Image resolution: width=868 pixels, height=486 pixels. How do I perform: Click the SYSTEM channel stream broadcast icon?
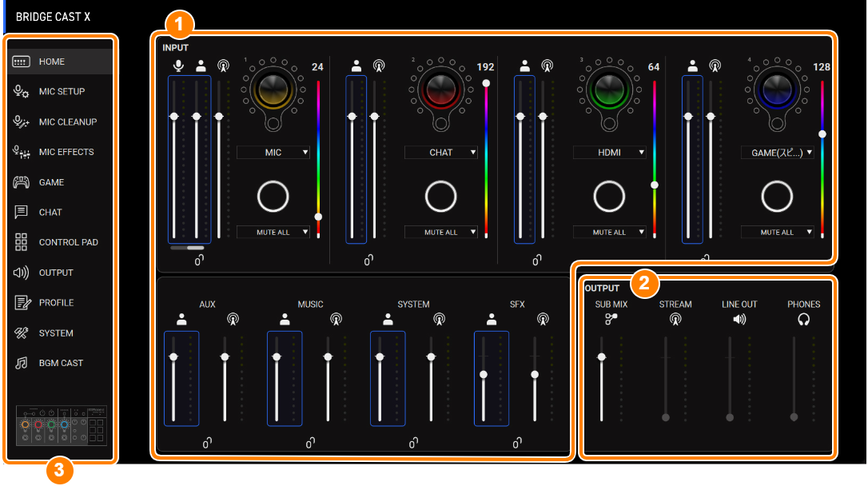[x=439, y=320]
